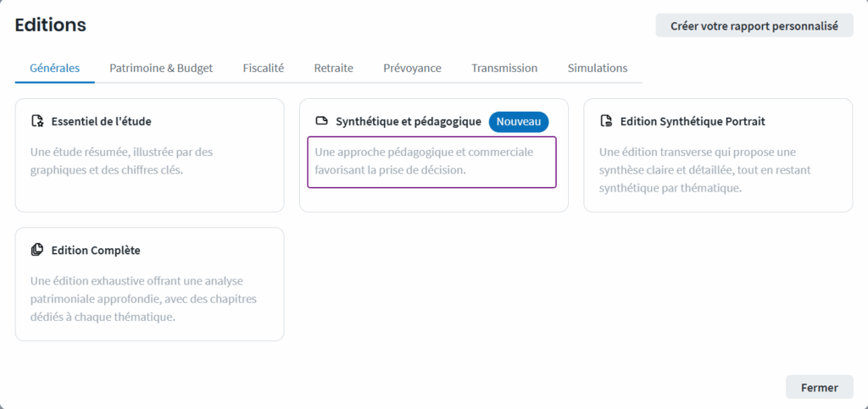The height and width of the screenshot is (409, 868).
Task: Open the Transmission tab
Action: 504,69
